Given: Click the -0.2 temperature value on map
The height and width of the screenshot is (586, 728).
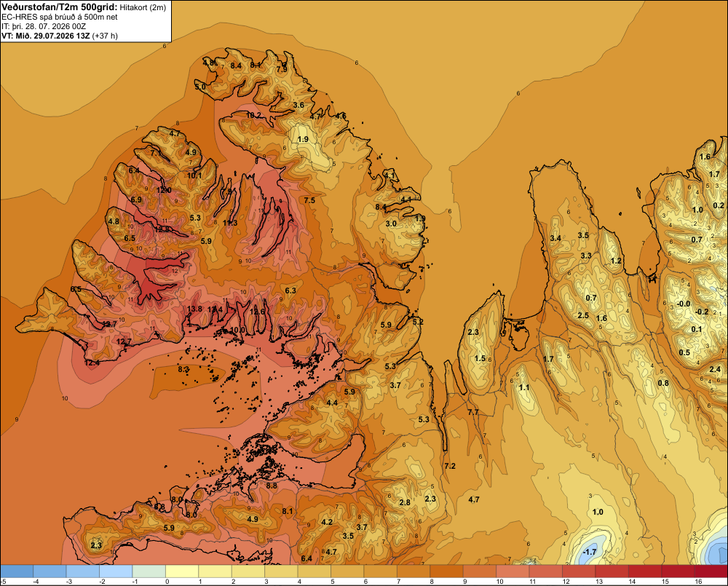Looking at the screenshot, I should 702,312.
